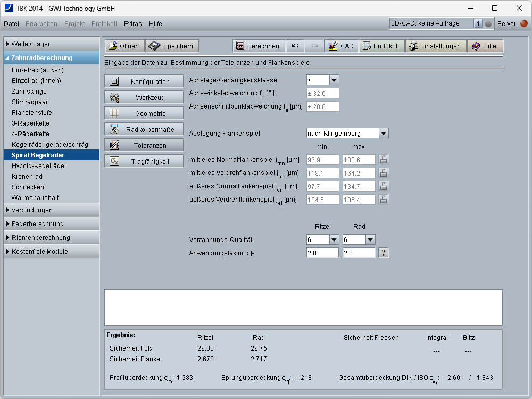Toggle lock for äußeres Verdrehflankenspiel

point(383,199)
